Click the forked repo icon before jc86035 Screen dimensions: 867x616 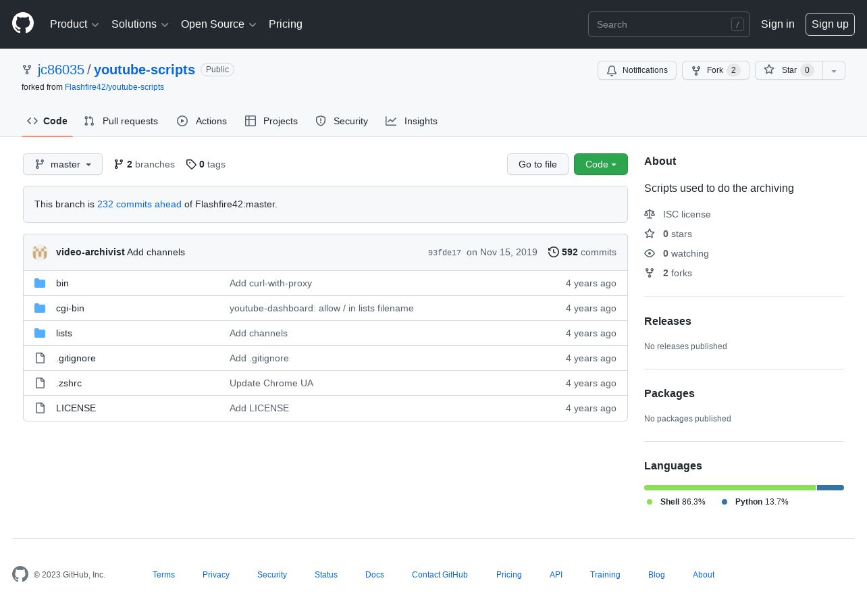click(x=27, y=70)
